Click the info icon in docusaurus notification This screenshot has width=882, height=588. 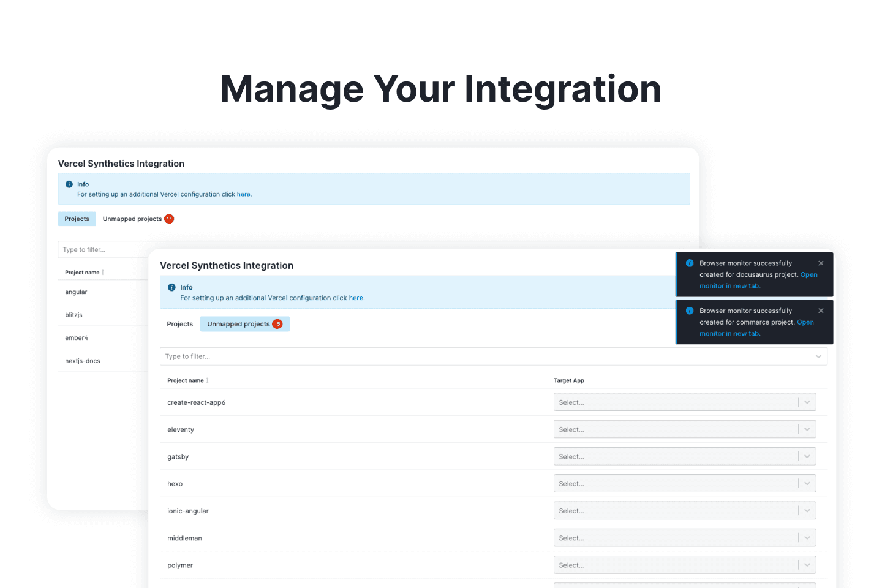click(690, 263)
